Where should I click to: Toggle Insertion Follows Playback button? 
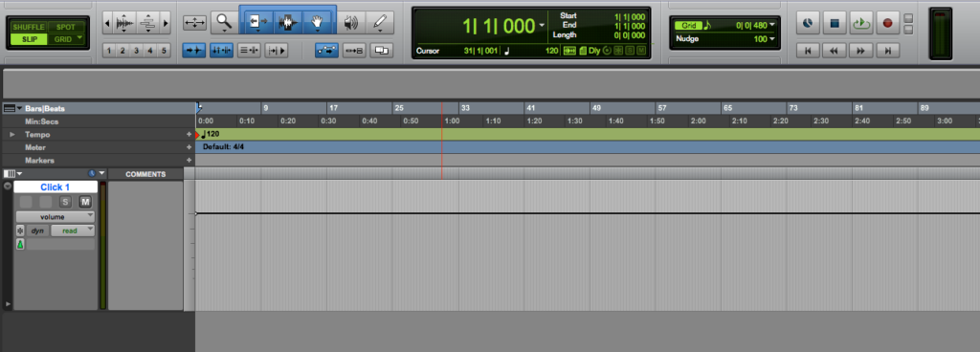click(x=276, y=51)
